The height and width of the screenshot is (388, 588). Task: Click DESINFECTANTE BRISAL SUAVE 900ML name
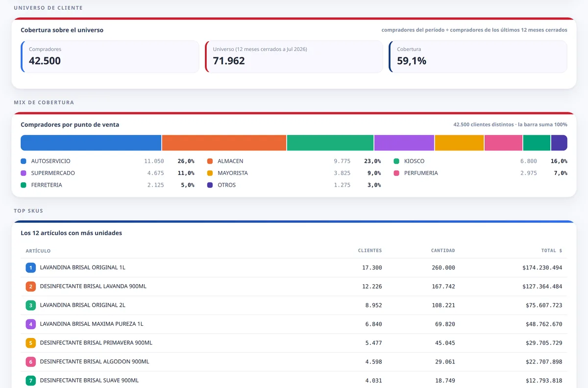point(89,380)
